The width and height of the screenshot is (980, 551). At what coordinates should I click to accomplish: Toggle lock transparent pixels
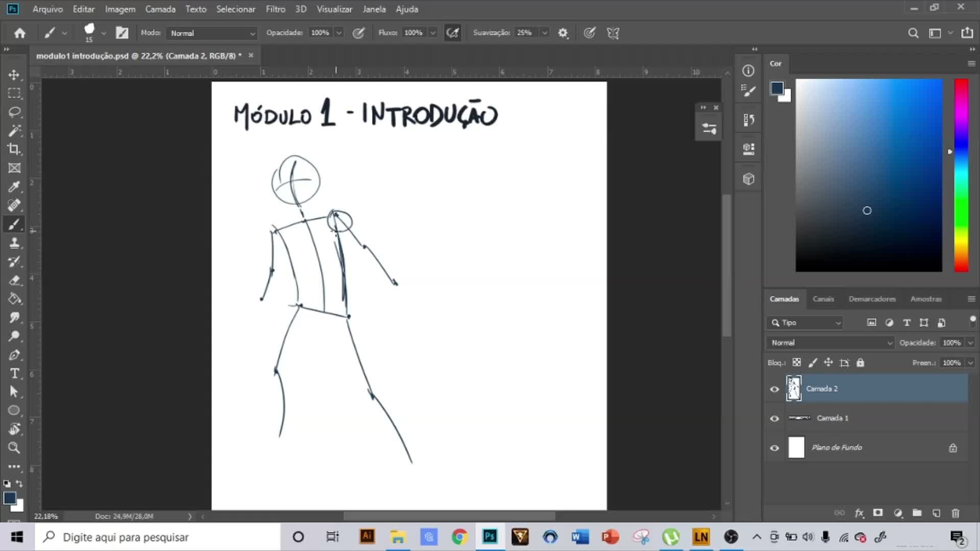(x=796, y=363)
